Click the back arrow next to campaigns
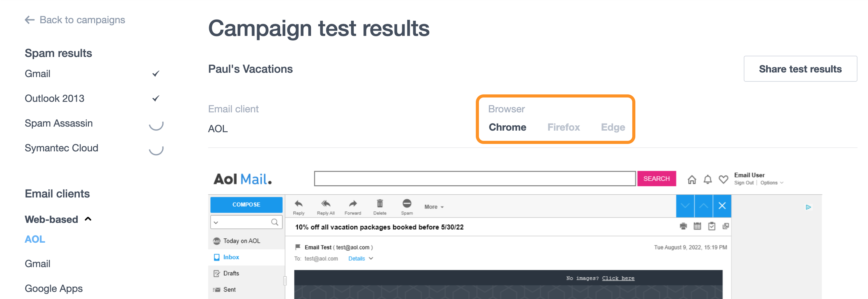 click(30, 20)
